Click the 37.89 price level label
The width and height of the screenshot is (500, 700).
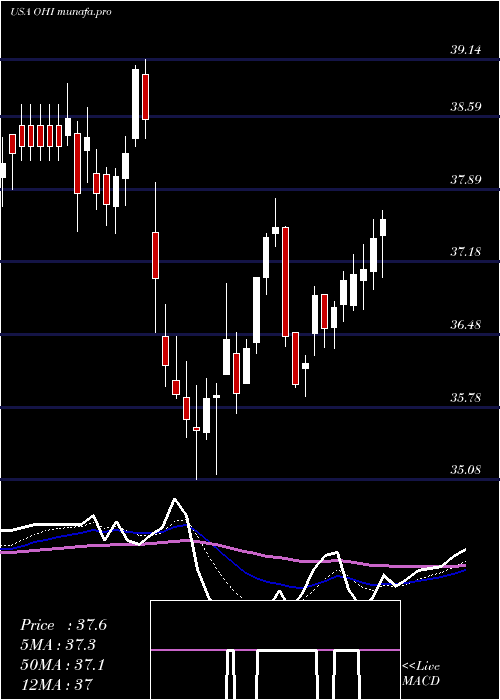pos(466,180)
